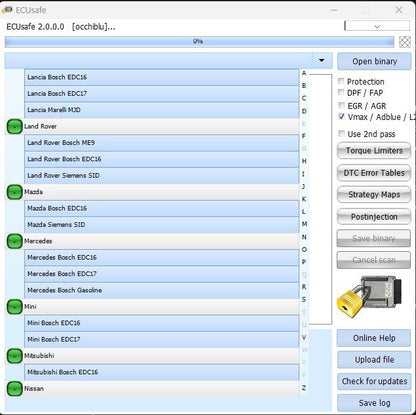Open DTC Error Tables

point(374,173)
